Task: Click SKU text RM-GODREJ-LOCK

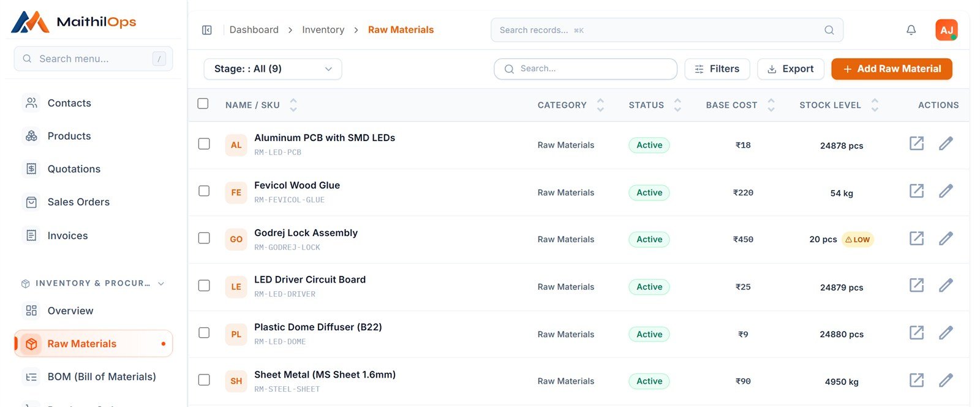Action: pos(287,247)
